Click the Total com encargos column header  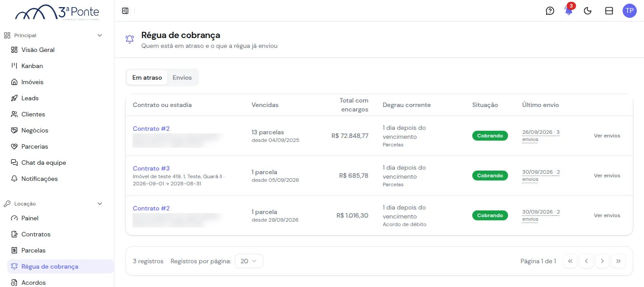click(x=354, y=105)
